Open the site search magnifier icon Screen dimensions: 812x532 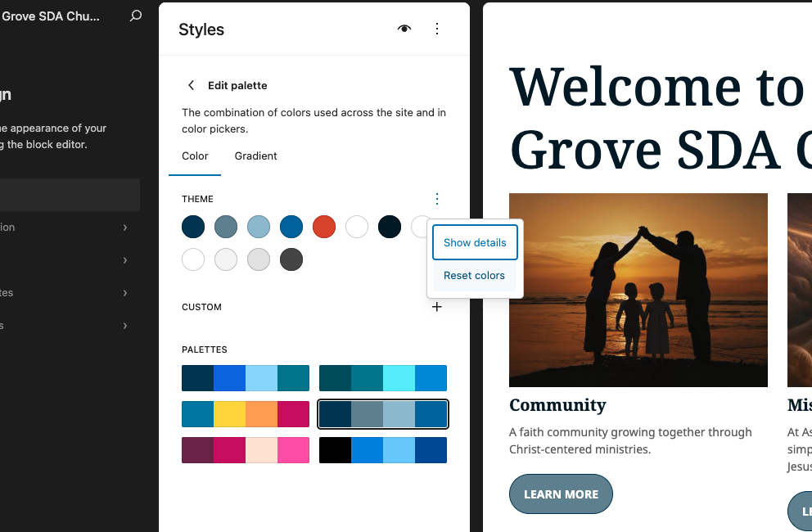point(136,16)
